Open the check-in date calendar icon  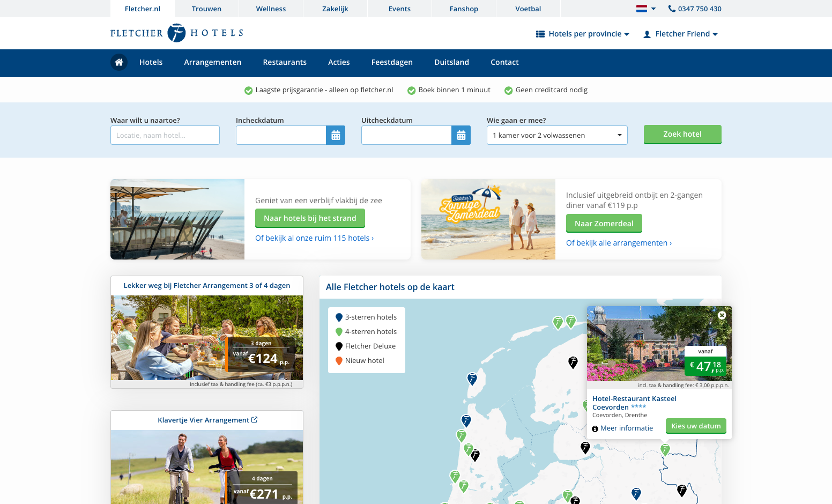click(336, 135)
